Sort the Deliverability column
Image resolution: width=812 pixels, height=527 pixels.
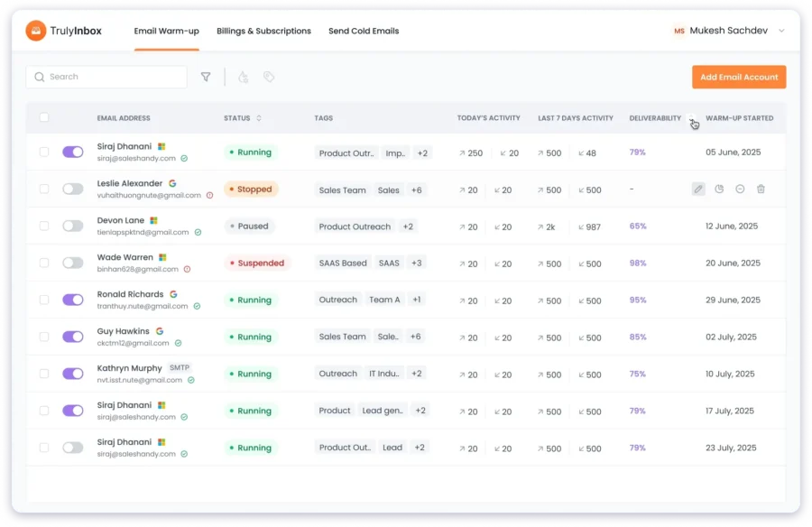tap(691, 117)
